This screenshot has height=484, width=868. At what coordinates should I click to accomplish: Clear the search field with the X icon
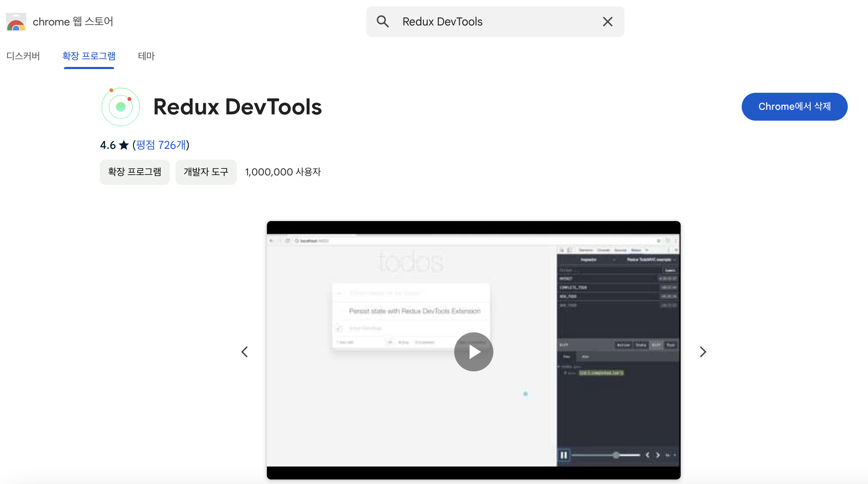click(x=608, y=22)
